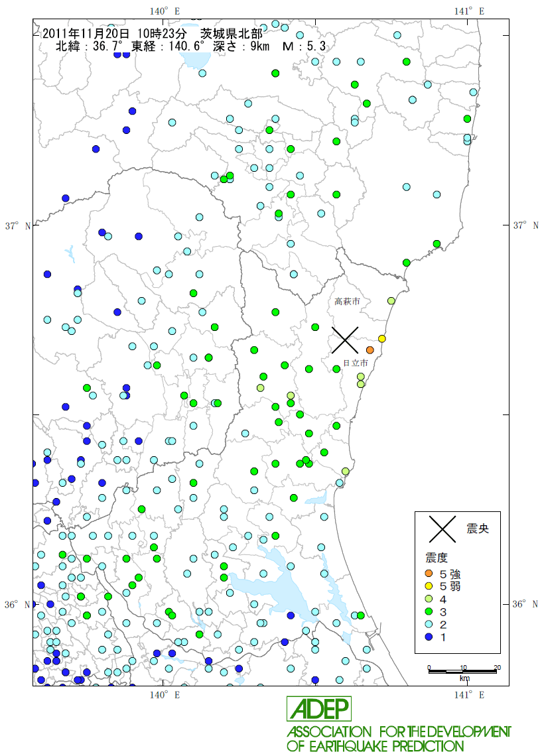
Task: Click the 茨城県北部 region name in title
Action: [232, 34]
